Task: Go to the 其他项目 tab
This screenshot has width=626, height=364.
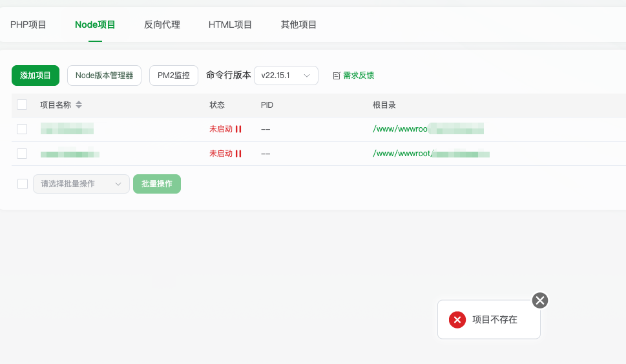Action: [298, 25]
